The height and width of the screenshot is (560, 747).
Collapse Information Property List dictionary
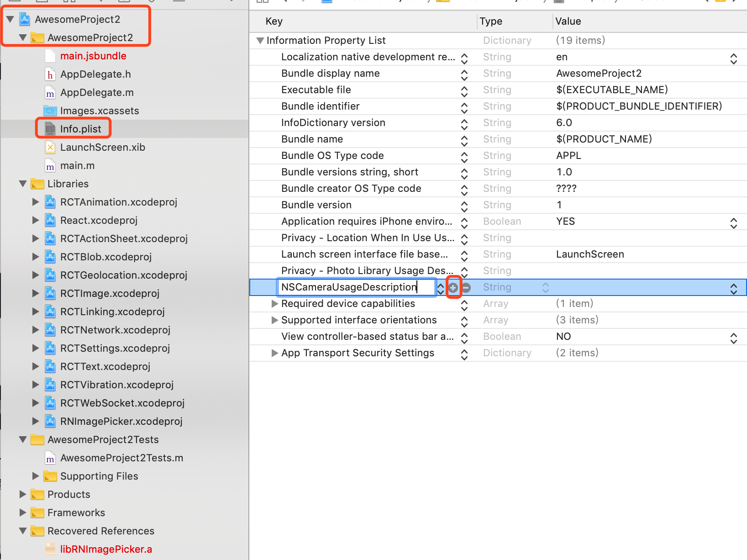coord(260,41)
